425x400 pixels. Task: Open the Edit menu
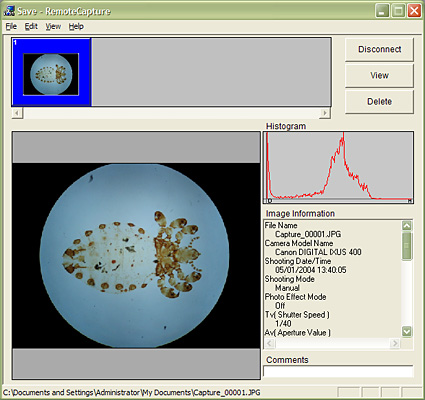pos(31,26)
